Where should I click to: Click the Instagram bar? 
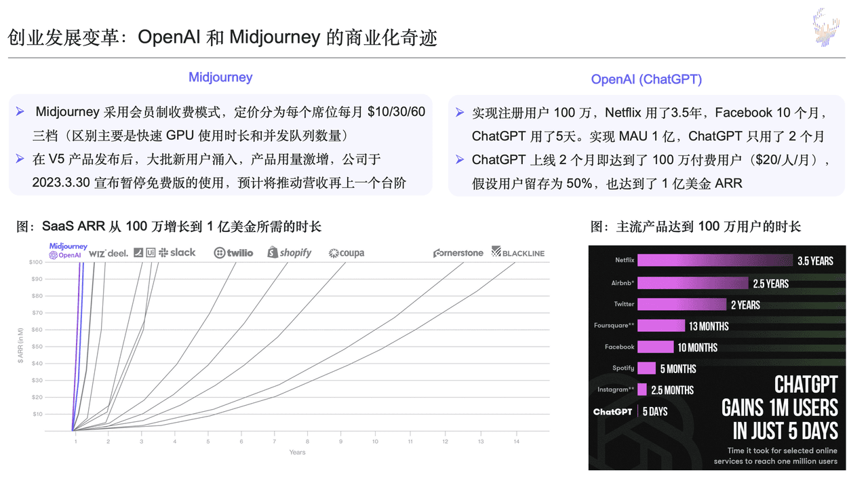coord(642,389)
